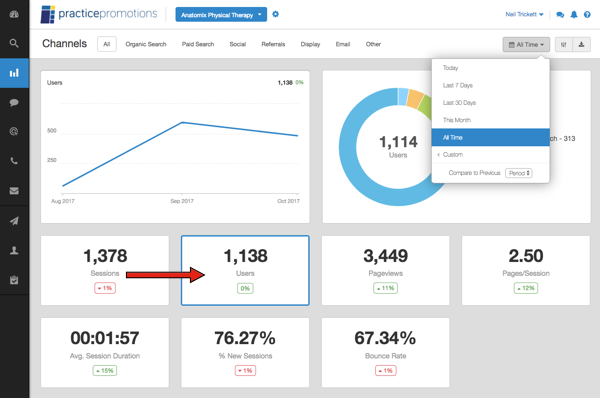Click Compare to Previous label

(x=474, y=173)
